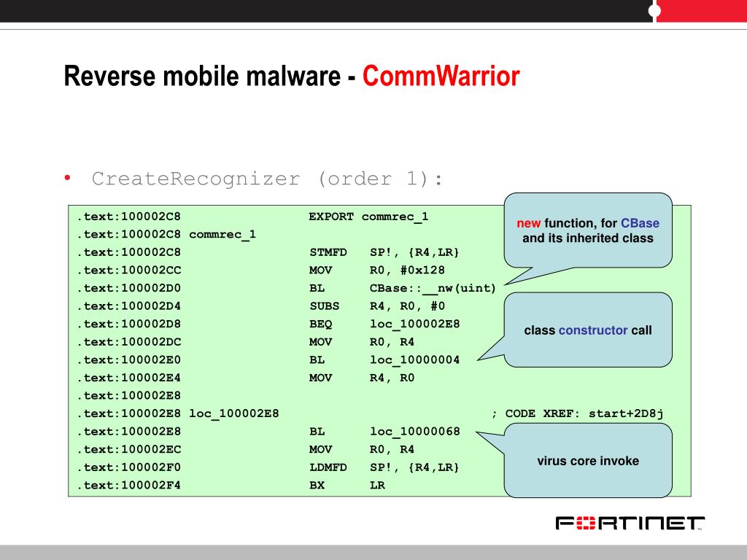Click the STMFD SP!, {R4,LR} instruction
The height and width of the screenshot is (560, 747).
point(384,252)
